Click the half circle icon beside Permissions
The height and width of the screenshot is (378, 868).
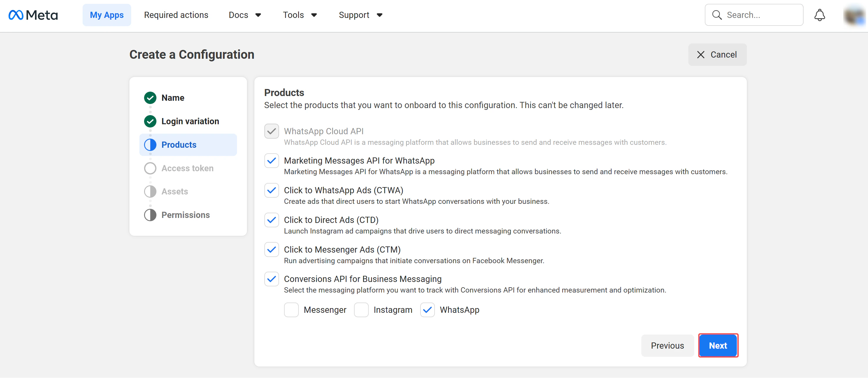[x=150, y=215]
